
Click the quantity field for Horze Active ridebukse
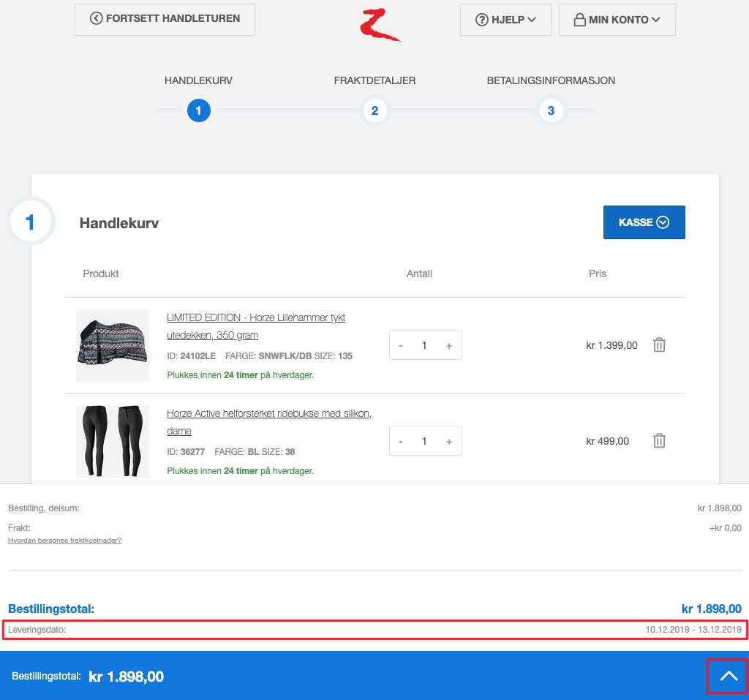pos(424,441)
